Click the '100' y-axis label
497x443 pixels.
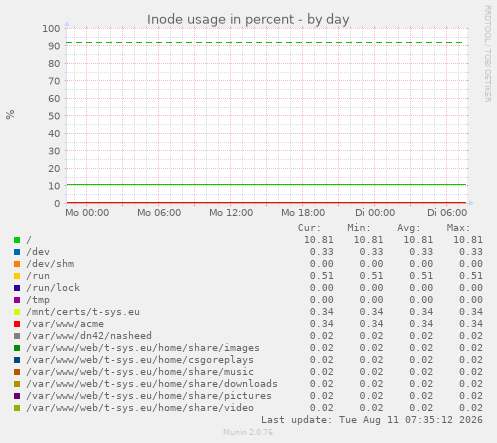tap(51, 29)
